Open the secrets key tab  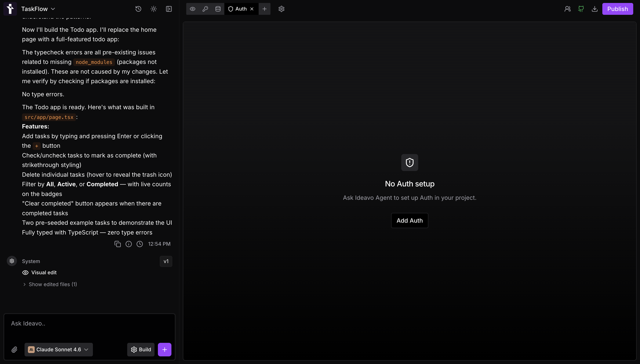click(205, 9)
